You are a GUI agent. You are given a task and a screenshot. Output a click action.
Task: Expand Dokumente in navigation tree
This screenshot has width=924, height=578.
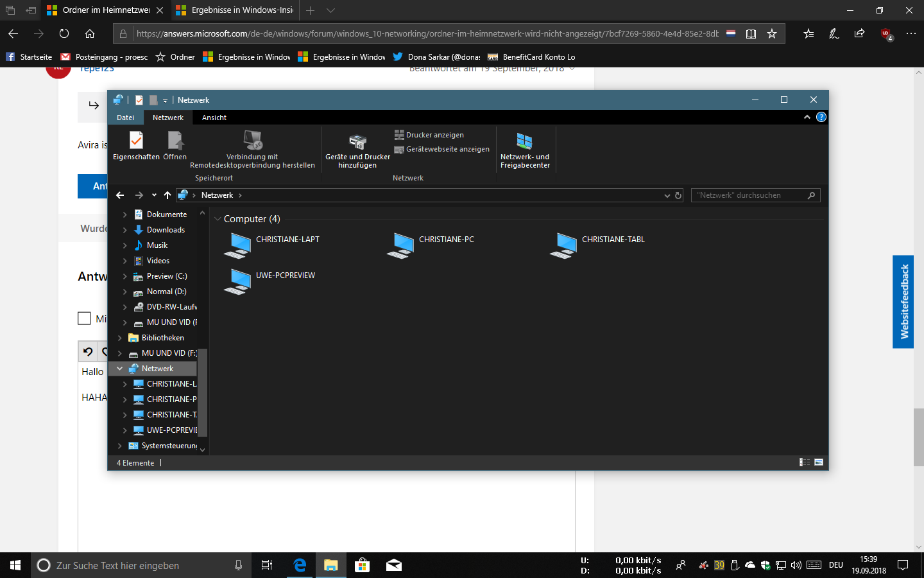(124, 215)
